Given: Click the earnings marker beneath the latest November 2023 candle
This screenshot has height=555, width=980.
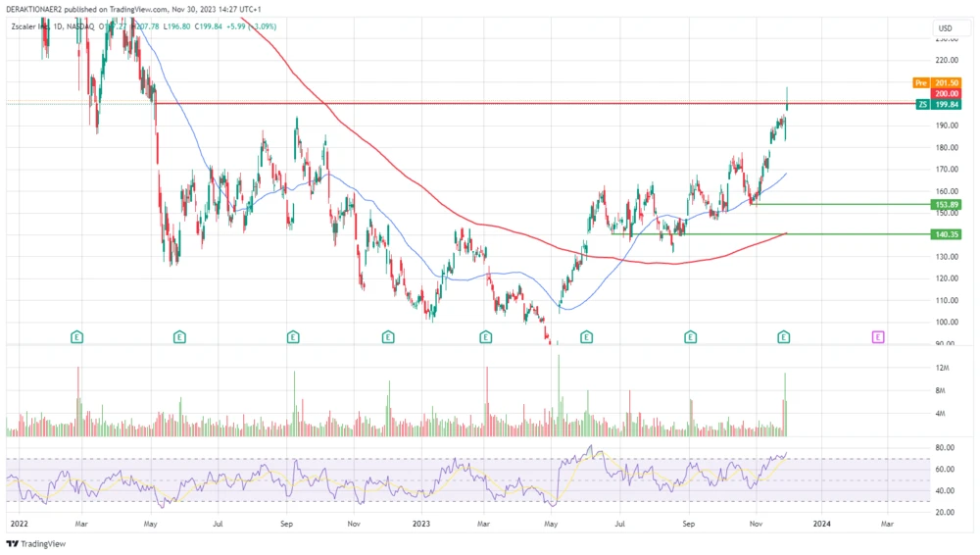Looking at the screenshot, I should point(784,337).
